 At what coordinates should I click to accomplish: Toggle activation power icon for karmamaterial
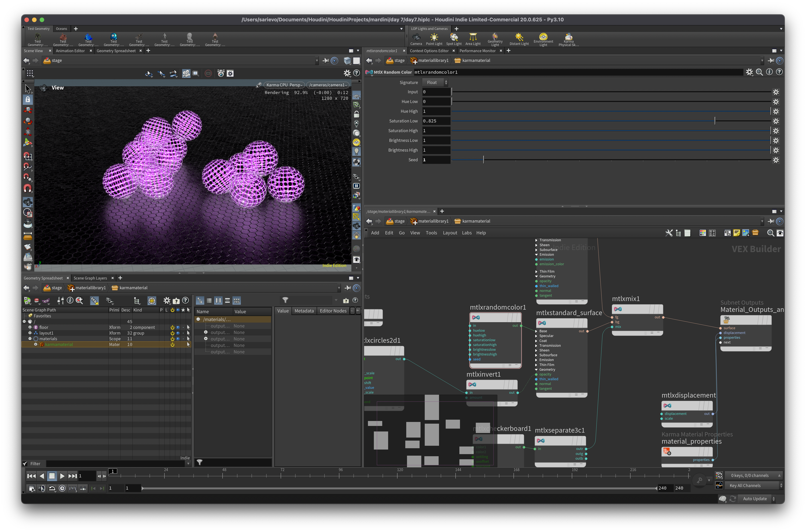pos(172,344)
